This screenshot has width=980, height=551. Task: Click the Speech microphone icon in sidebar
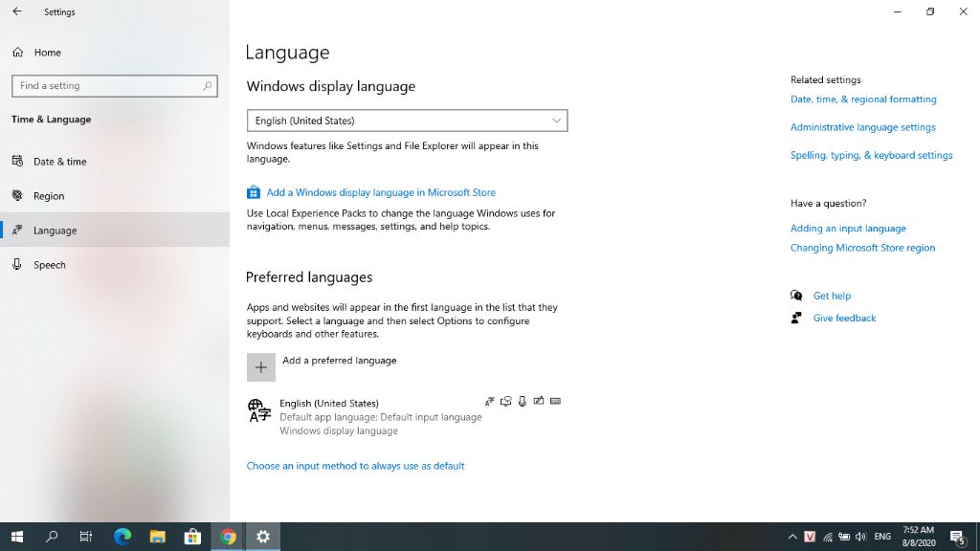(17, 264)
